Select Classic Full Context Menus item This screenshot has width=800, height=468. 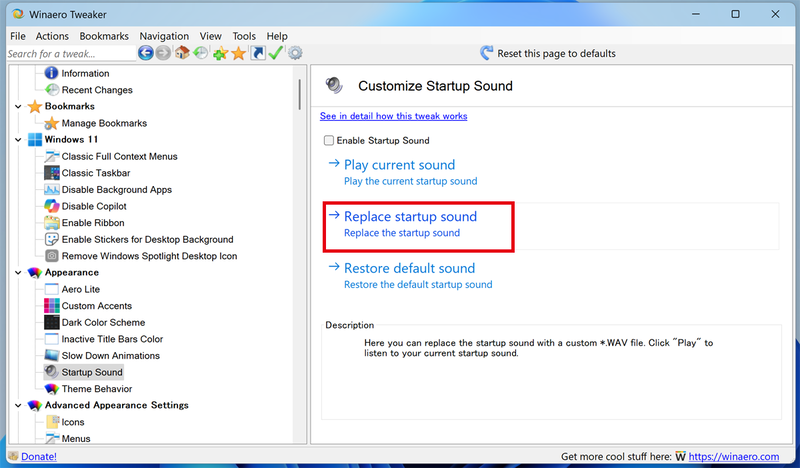[x=119, y=156]
